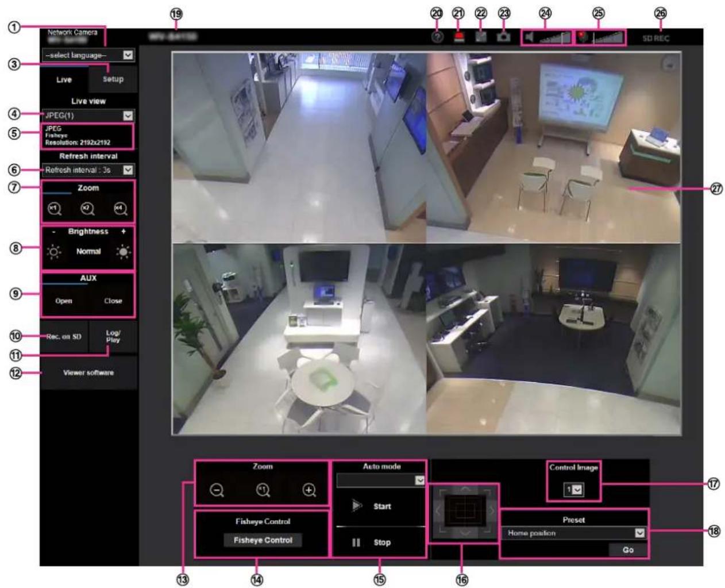Pan right with control pad right arrow

[491, 511]
